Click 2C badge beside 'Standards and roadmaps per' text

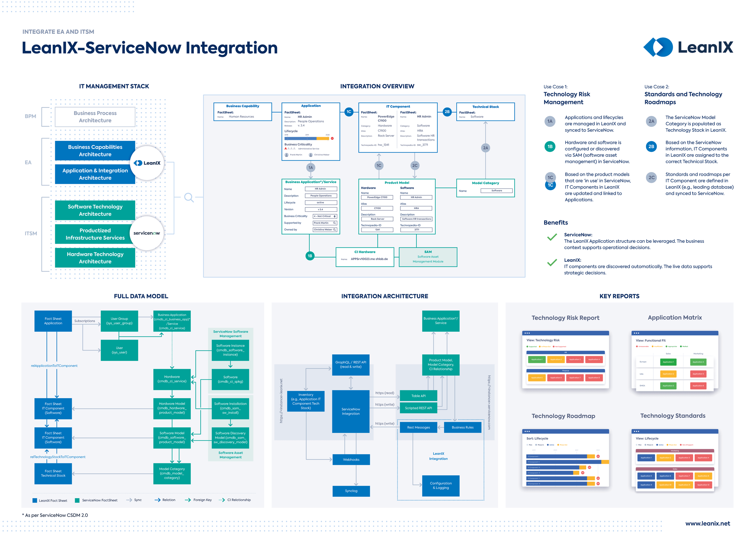651,178
